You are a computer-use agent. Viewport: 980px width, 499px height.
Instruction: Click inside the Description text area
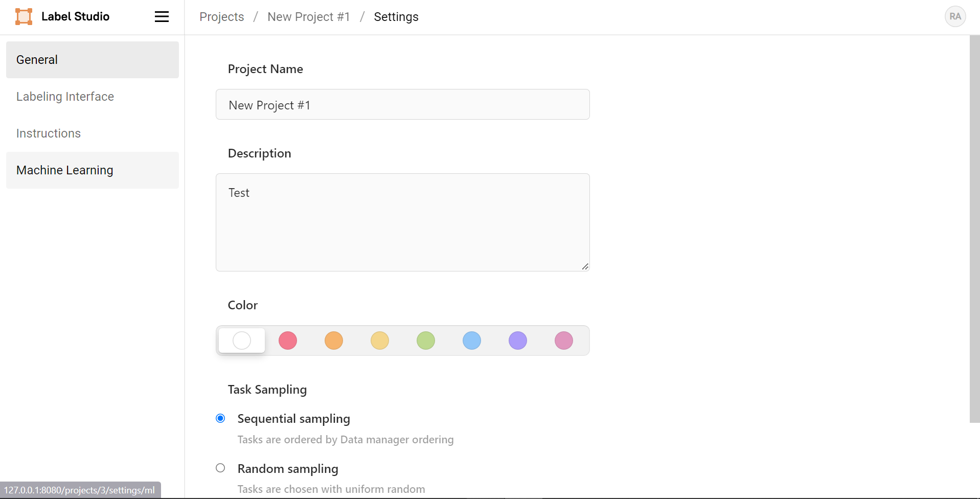click(402, 222)
